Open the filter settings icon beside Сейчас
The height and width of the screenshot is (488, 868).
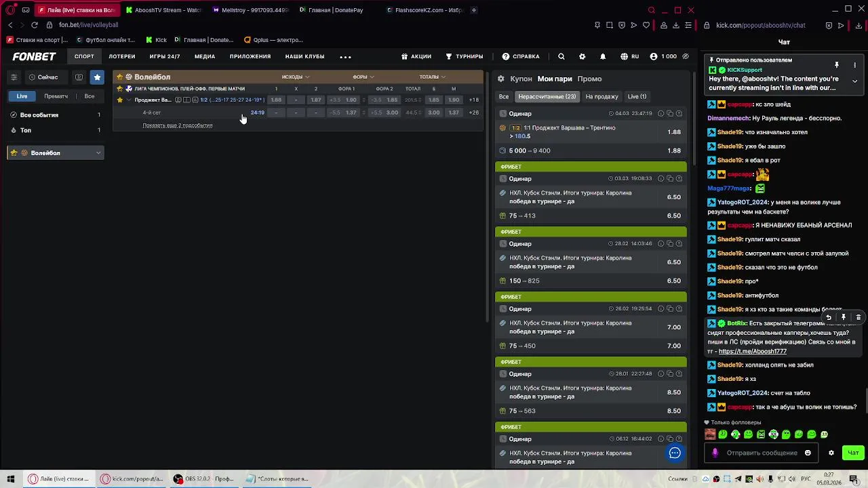(x=14, y=77)
